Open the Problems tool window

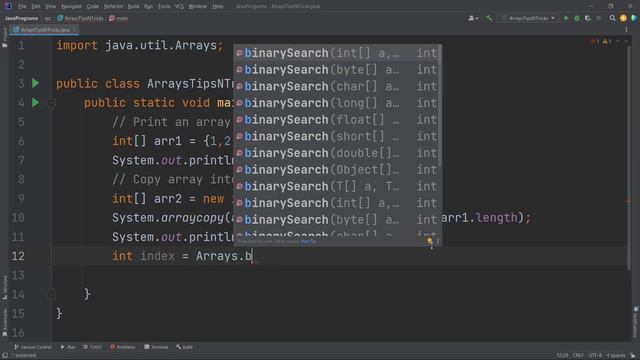click(122, 347)
